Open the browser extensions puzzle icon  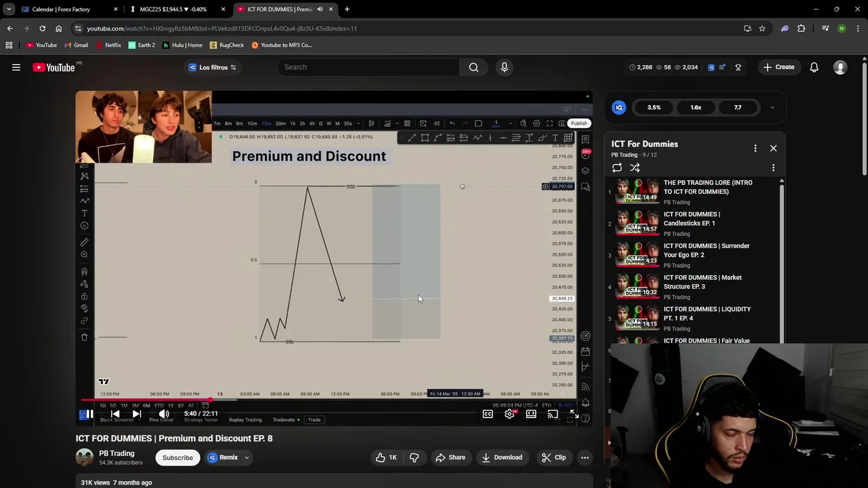pos(802,28)
